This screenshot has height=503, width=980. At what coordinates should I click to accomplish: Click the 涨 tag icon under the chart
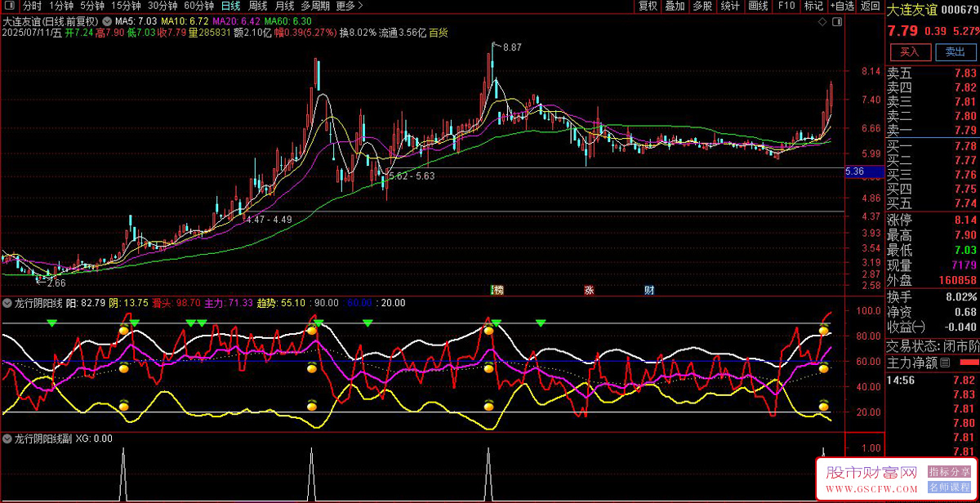tap(589, 290)
